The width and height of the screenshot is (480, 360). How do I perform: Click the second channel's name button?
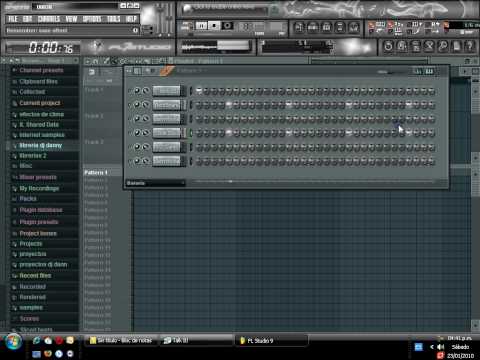coord(167,105)
